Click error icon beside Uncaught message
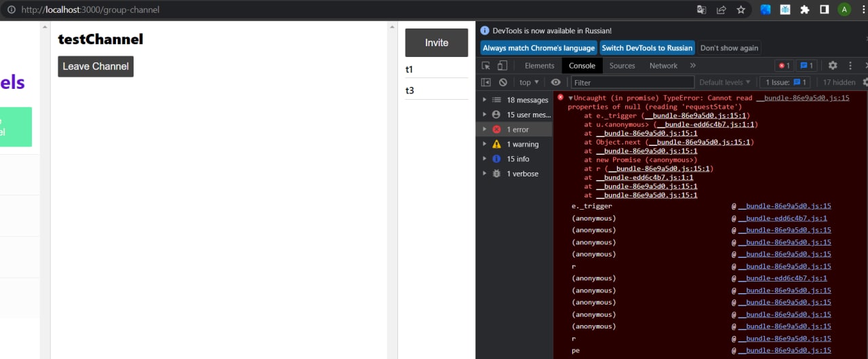 point(560,98)
